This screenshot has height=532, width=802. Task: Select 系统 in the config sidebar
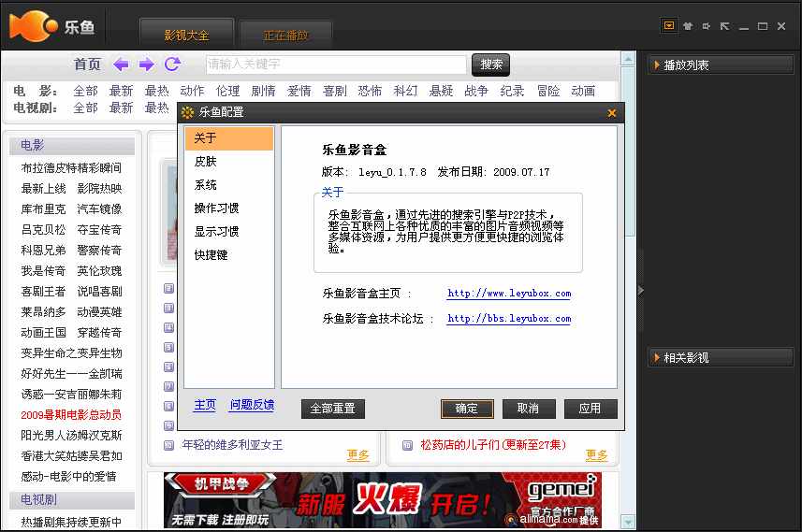[x=229, y=185]
